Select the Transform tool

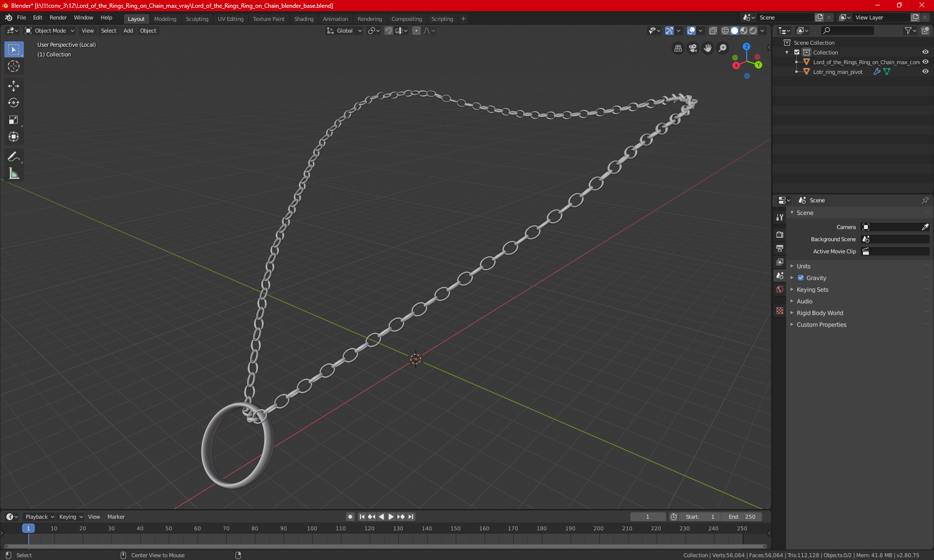[x=14, y=137]
